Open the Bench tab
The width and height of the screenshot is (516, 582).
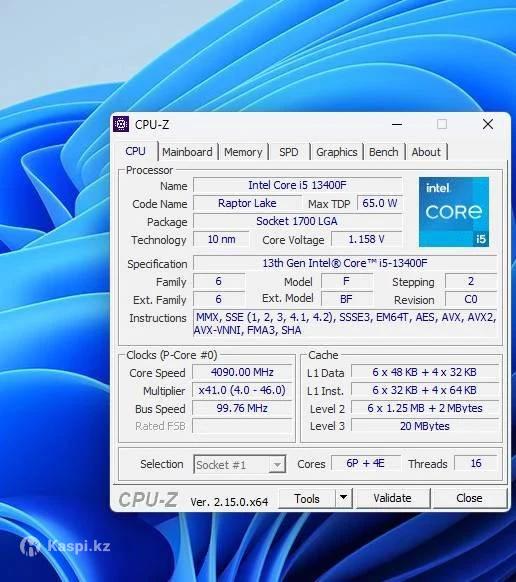383,152
